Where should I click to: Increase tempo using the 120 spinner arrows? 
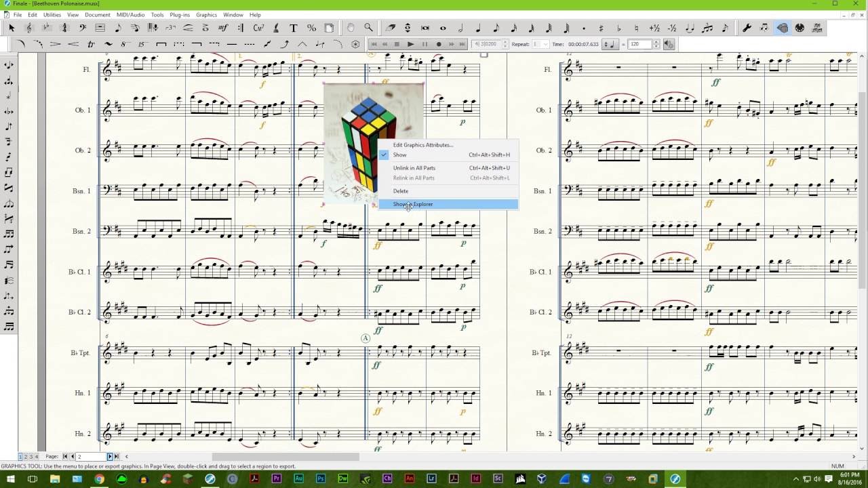pyautogui.click(x=656, y=42)
